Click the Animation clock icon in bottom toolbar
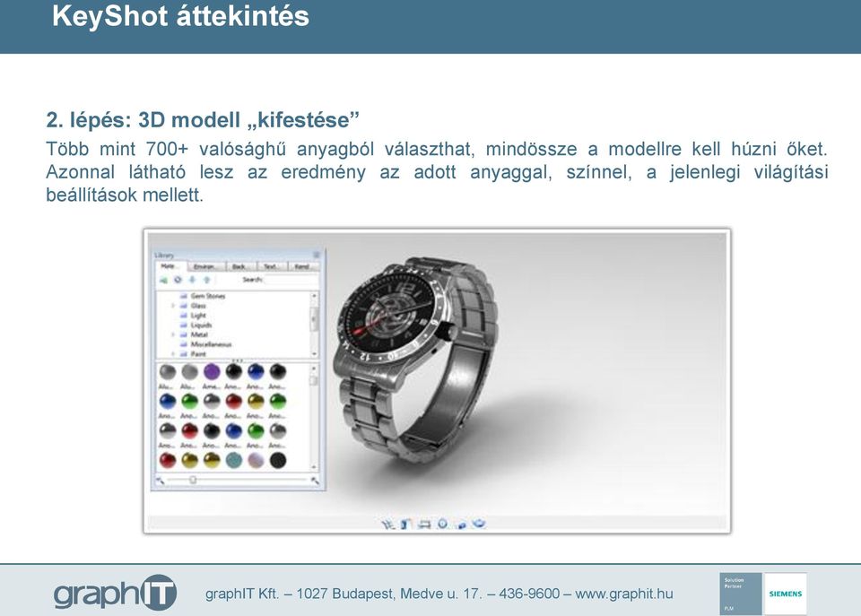The width and height of the screenshot is (861, 616). coord(442,524)
